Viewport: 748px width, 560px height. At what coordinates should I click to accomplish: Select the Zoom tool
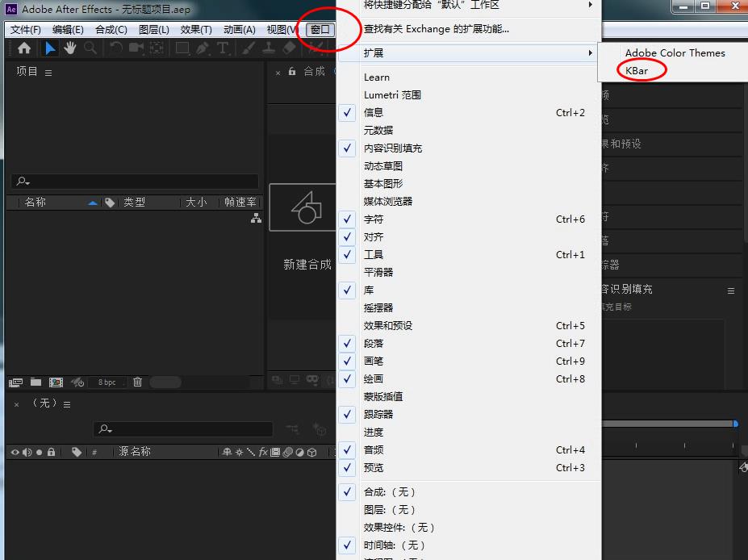90,50
